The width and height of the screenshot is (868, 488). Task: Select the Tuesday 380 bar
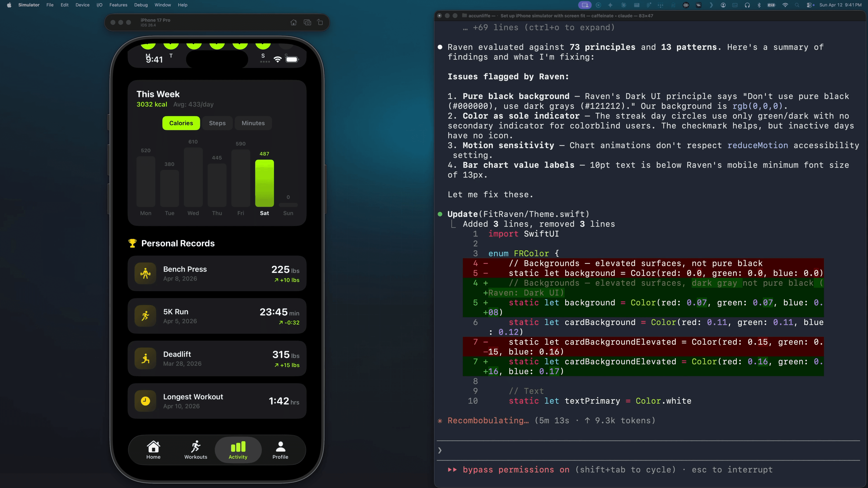click(x=170, y=188)
